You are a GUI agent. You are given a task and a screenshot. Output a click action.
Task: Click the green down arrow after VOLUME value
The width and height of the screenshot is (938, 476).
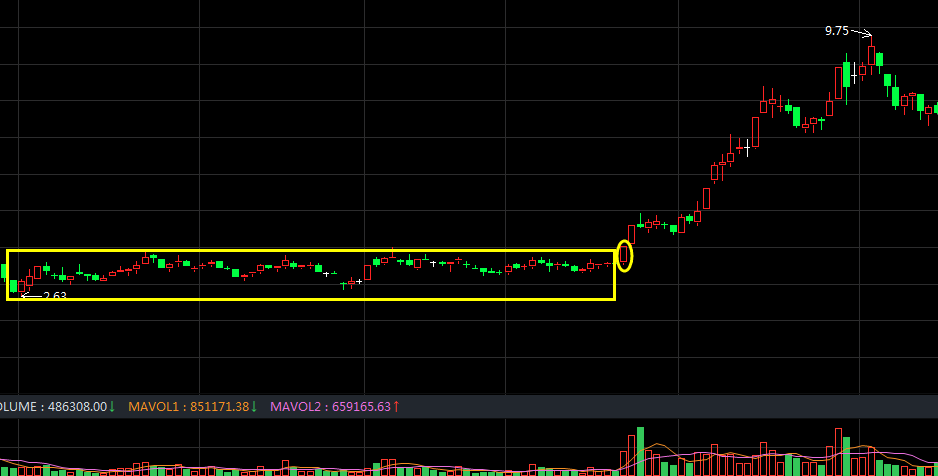112,407
